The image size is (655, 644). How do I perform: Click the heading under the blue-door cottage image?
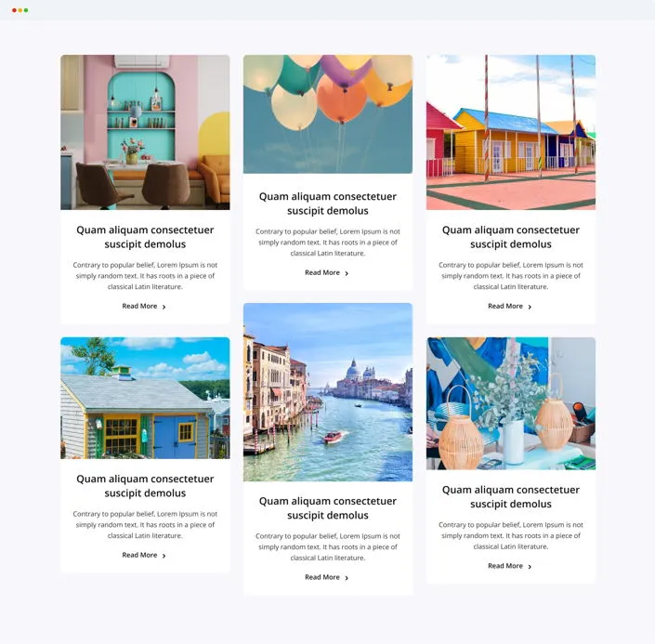tap(145, 486)
